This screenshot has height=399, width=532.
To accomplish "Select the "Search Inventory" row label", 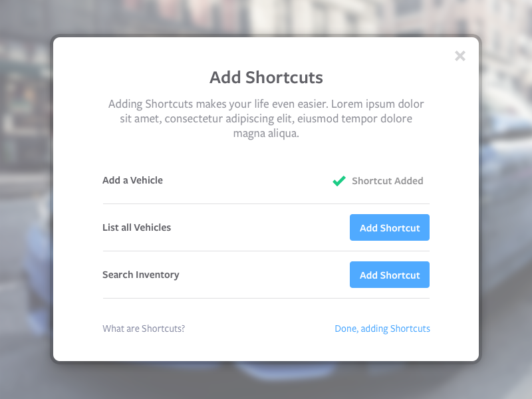I will 140,275.
